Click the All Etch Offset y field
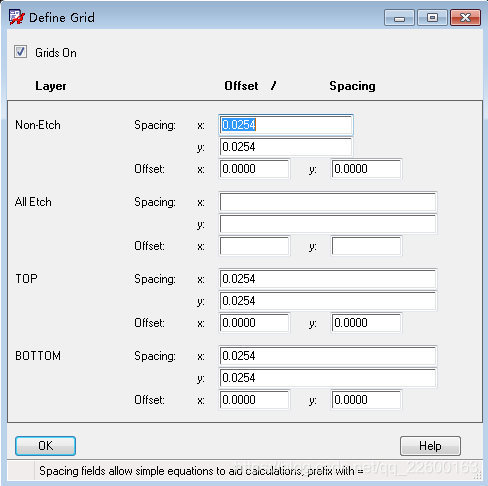 click(366, 246)
